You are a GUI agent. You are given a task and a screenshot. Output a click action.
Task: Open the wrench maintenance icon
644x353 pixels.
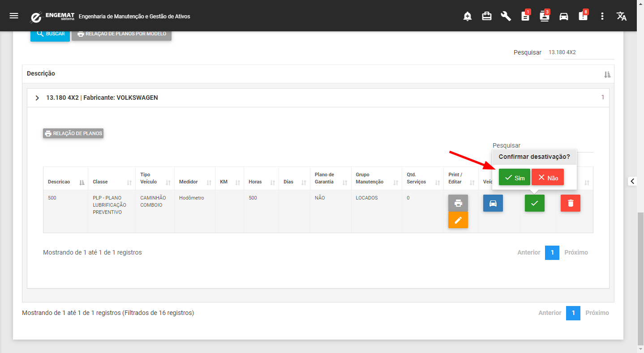click(506, 16)
